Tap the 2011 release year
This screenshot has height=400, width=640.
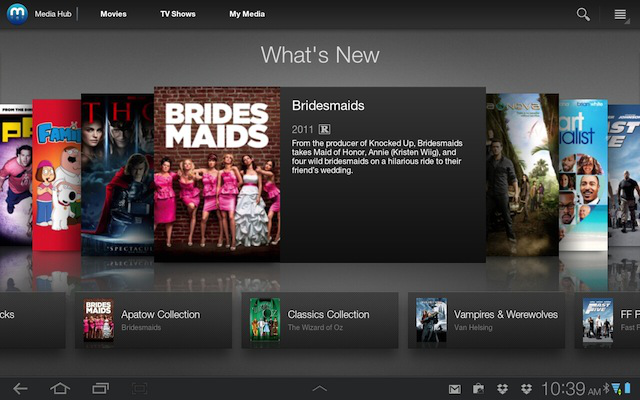point(302,129)
